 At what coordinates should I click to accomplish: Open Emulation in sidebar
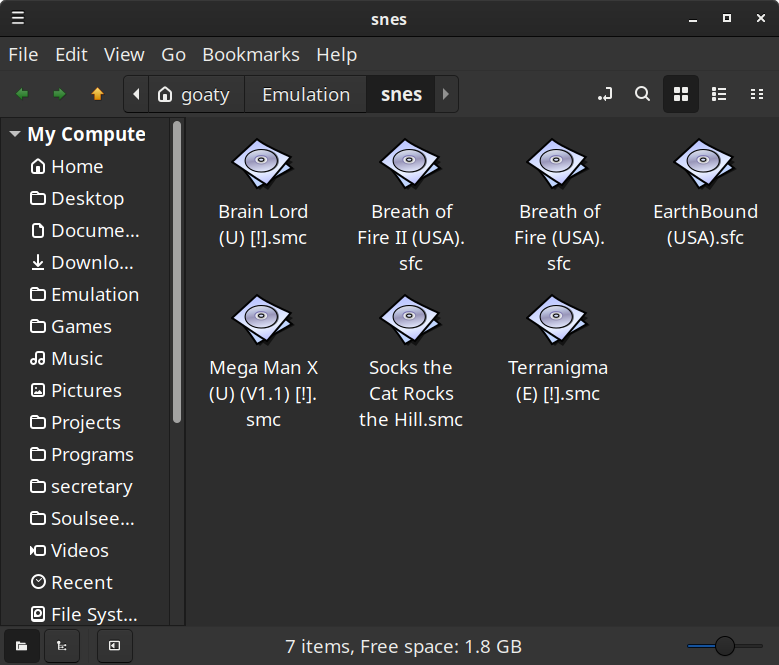85,295
